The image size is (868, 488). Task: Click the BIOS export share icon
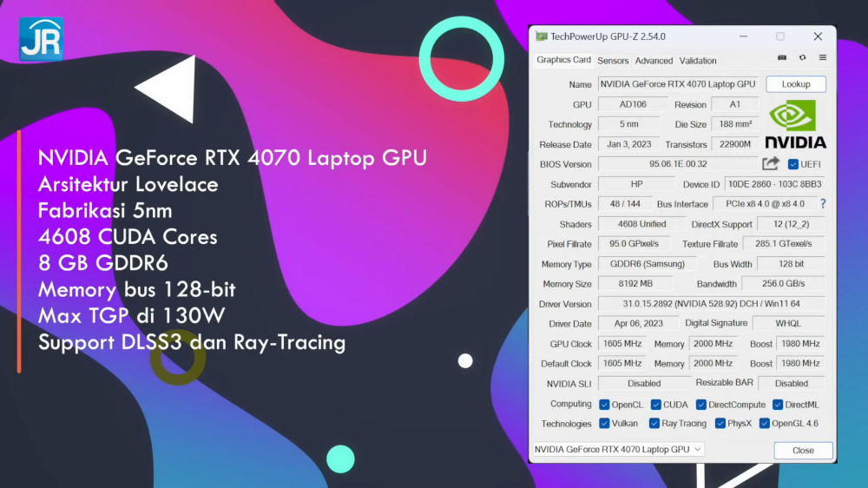pyautogui.click(x=771, y=163)
